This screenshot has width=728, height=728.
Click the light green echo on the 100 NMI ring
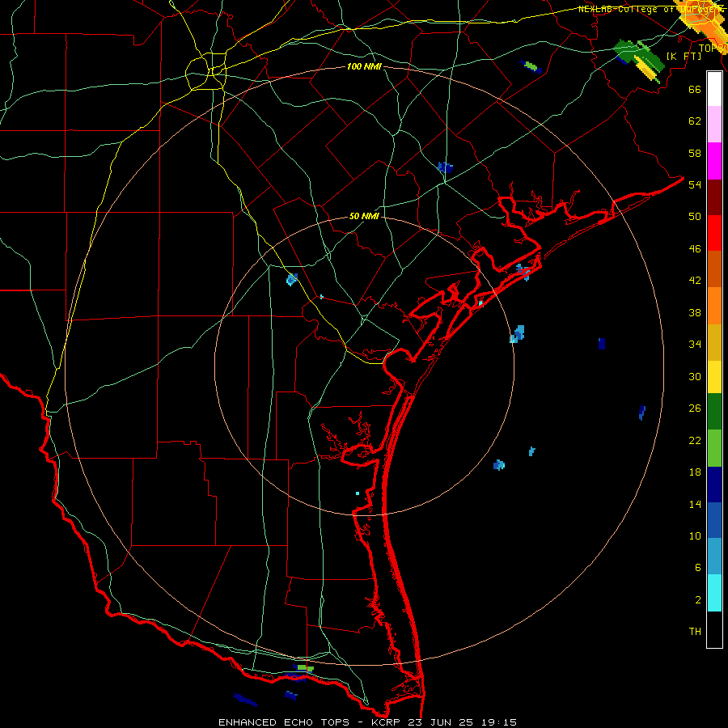[306, 667]
